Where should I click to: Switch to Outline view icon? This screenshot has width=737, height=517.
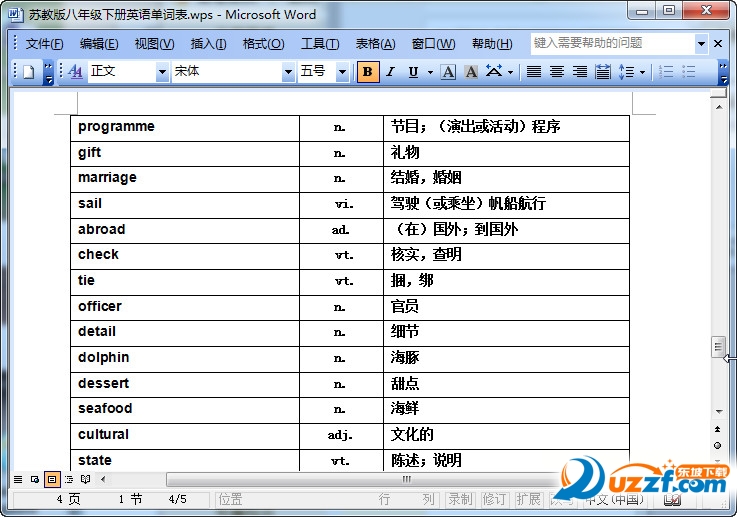[69, 479]
